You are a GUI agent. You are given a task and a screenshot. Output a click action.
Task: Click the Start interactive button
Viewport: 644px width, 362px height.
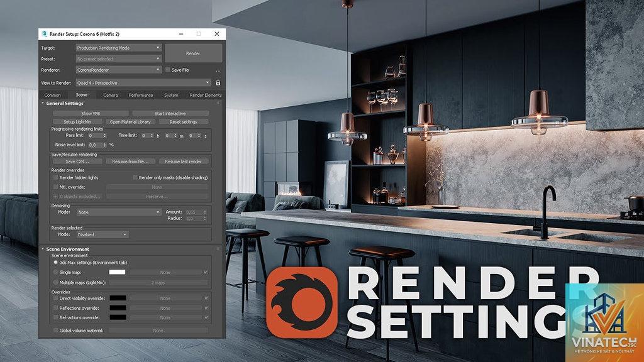170,114
